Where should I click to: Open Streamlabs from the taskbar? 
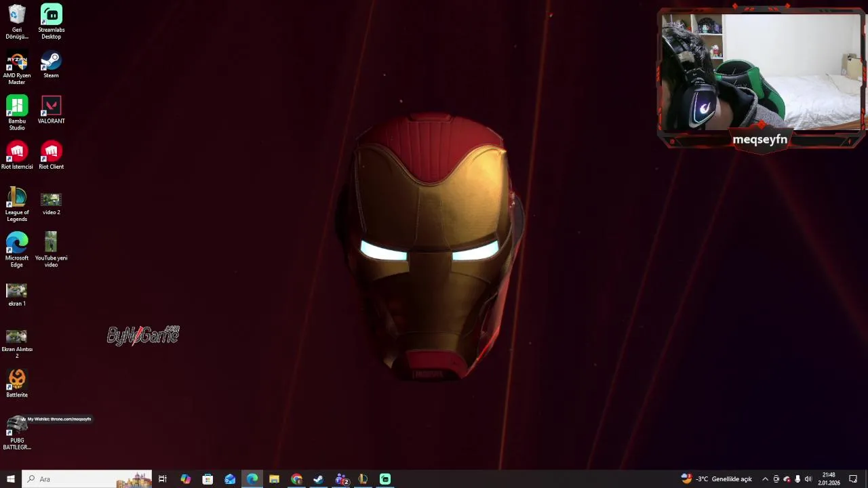point(385,479)
